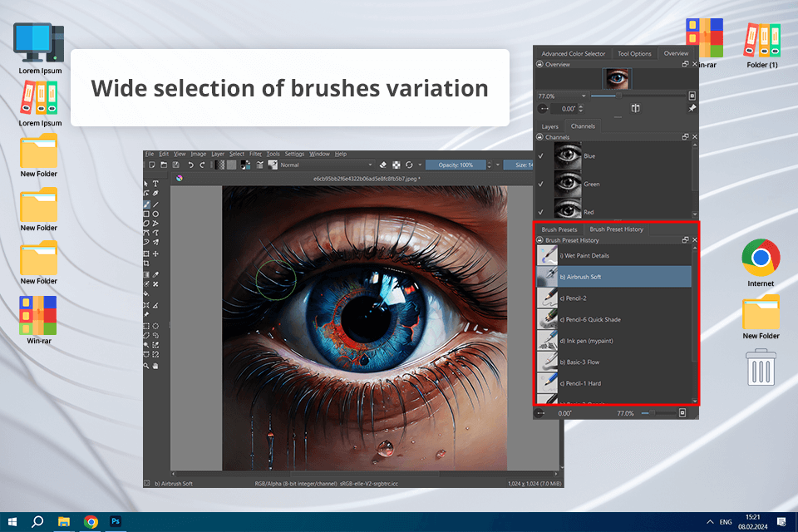Mirror the view in Overview docker
This screenshot has height=532, width=798.
pos(635,108)
